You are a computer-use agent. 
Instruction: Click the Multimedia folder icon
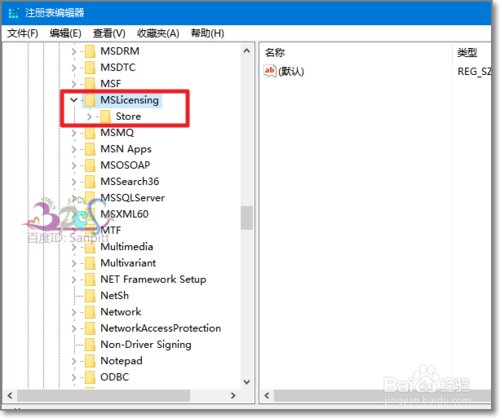pyautogui.click(x=90, y=247)
